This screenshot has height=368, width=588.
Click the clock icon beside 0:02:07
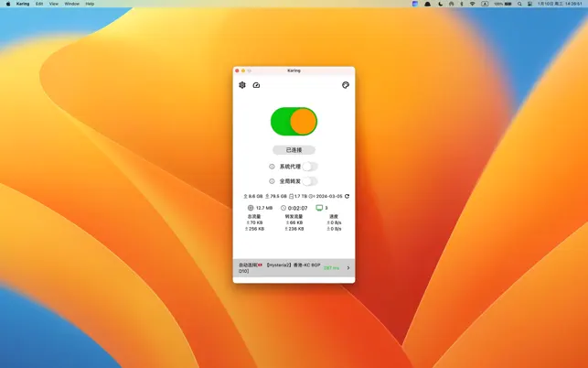[x=283, y=208]
